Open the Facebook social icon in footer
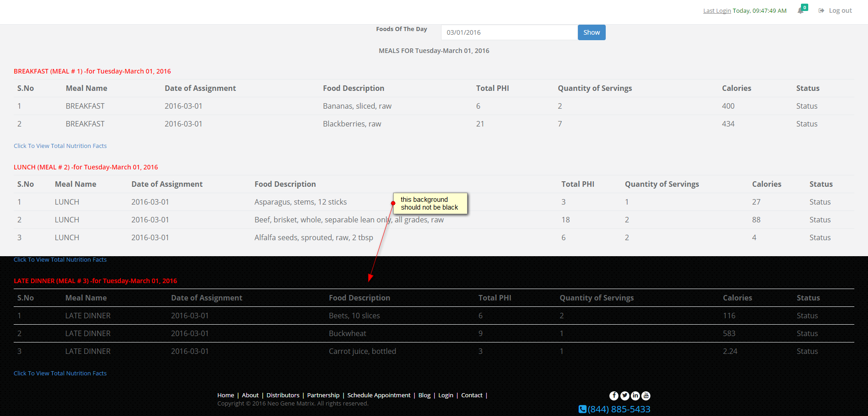Screen dimensions: 868x416 614,396
